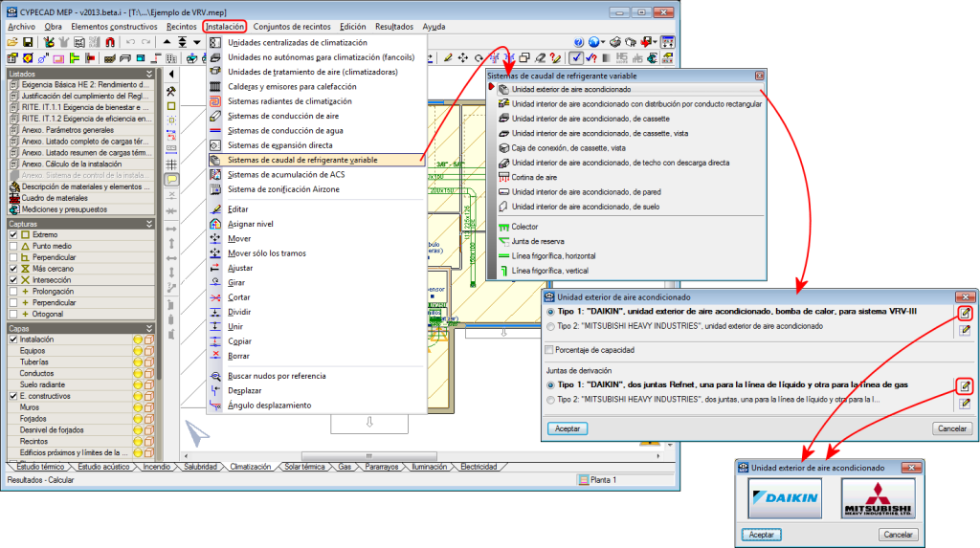Click the rotate arrow icon
Image resolution: width=980 pixels, height=548 pixels.
(479, 58)
